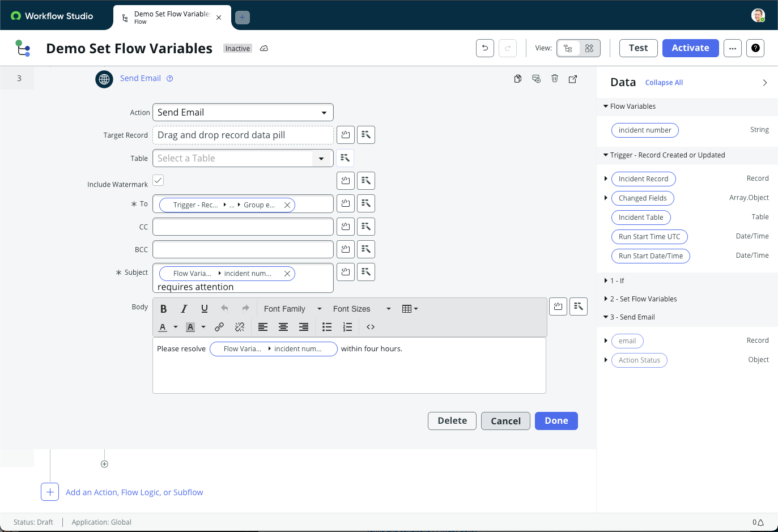
Task: Click the redo icon in the header
Action: pyautogui.click(x=508, y=48)
